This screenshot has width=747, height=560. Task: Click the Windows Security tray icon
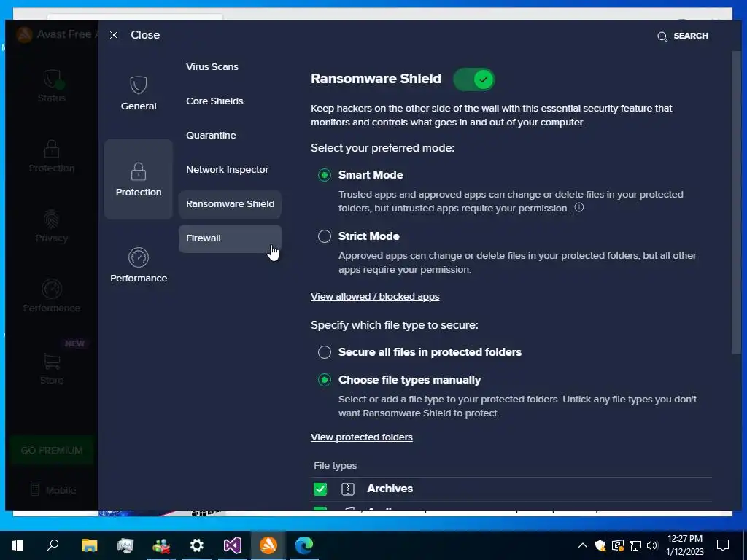pyautogui.click(x=600, y=545)
